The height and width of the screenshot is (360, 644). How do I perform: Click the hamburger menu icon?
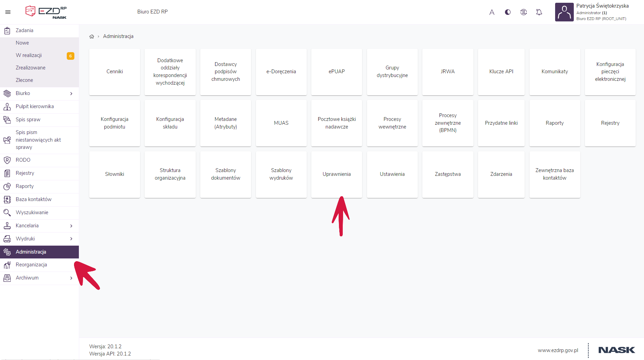(8, 12)
